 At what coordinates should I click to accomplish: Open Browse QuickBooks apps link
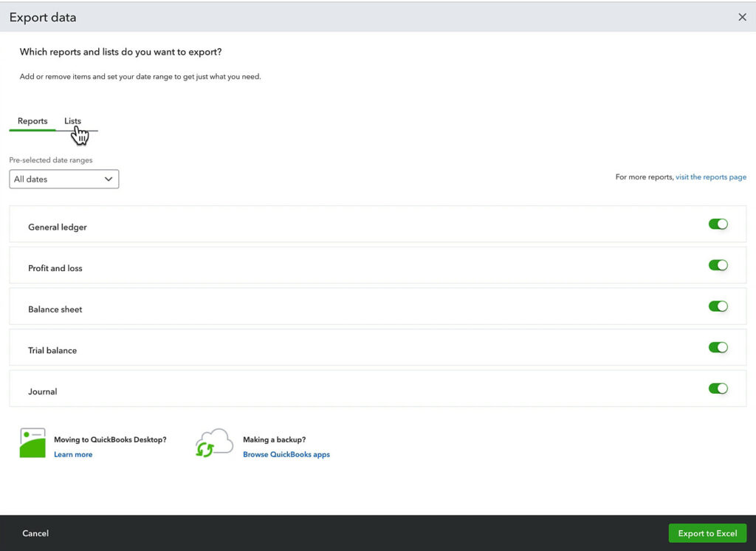pos(286,454)
